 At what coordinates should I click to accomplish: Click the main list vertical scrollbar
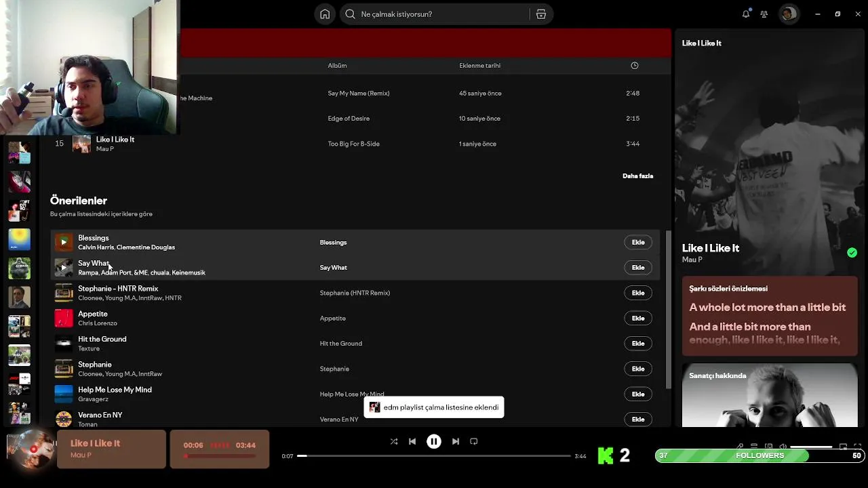click(x=668, y=310)
